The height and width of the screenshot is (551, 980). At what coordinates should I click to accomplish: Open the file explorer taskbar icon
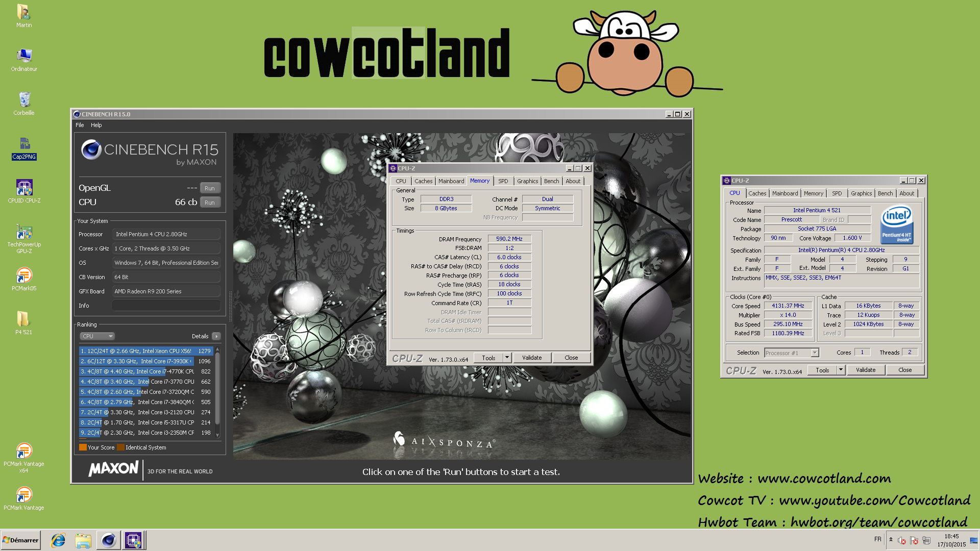(x=83, y=540)
